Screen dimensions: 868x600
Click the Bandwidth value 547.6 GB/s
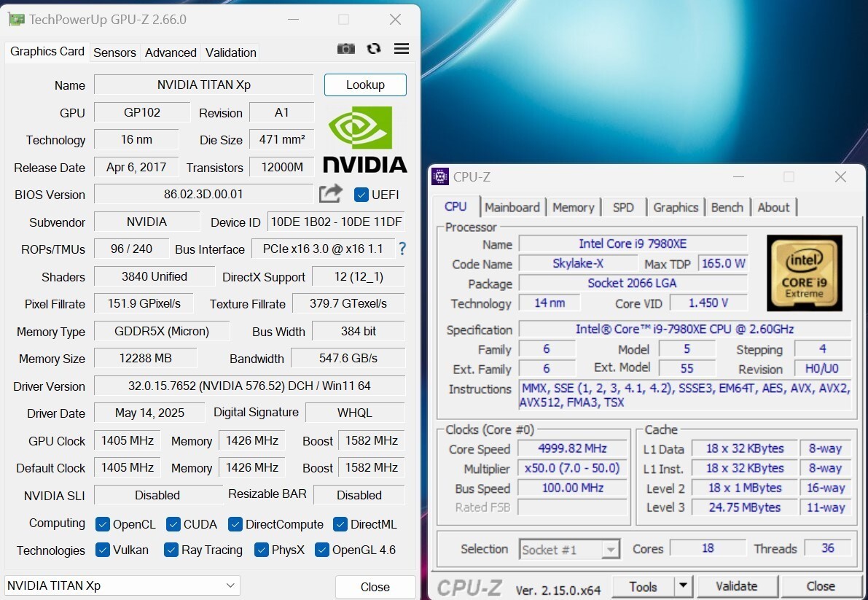tap(348, 358)
